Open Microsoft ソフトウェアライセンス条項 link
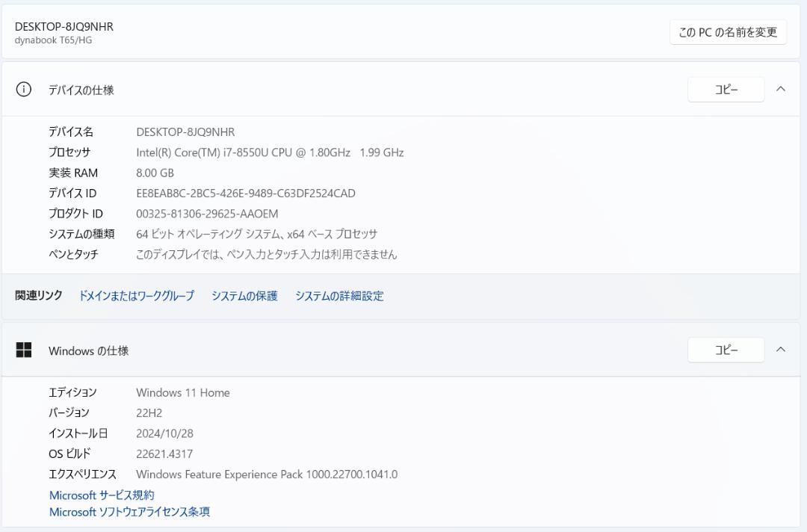Viewport: 807px width, 532px height. 129,512
